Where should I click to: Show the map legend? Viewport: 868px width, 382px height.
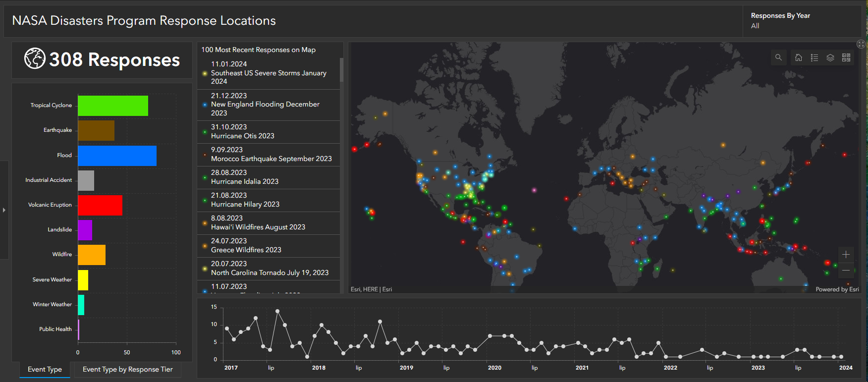[814, 57]
